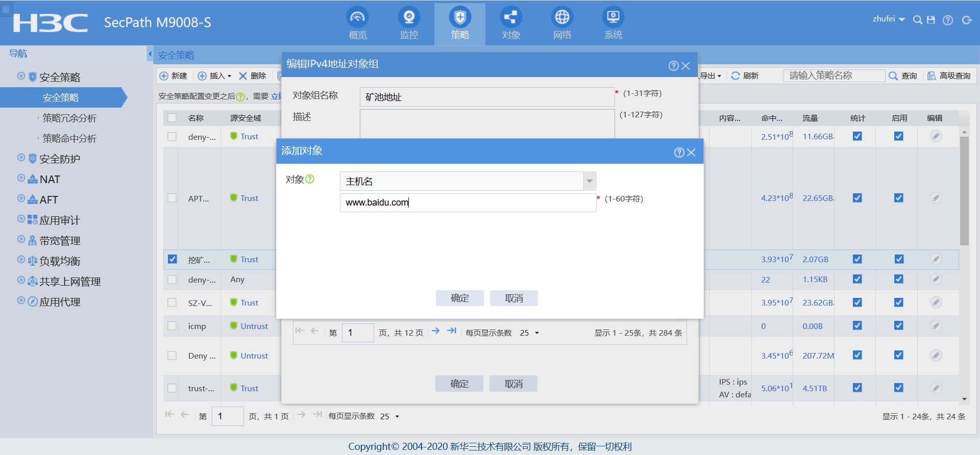Go to last page in object group pager
Viewport: 980px width, 455px height.
coord(452,331)
